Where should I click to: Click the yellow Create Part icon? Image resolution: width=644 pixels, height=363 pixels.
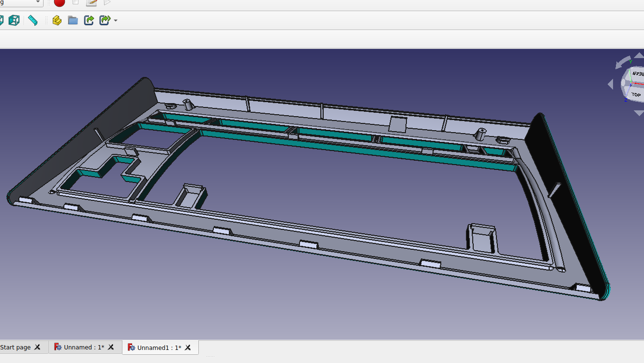[57, 20]
